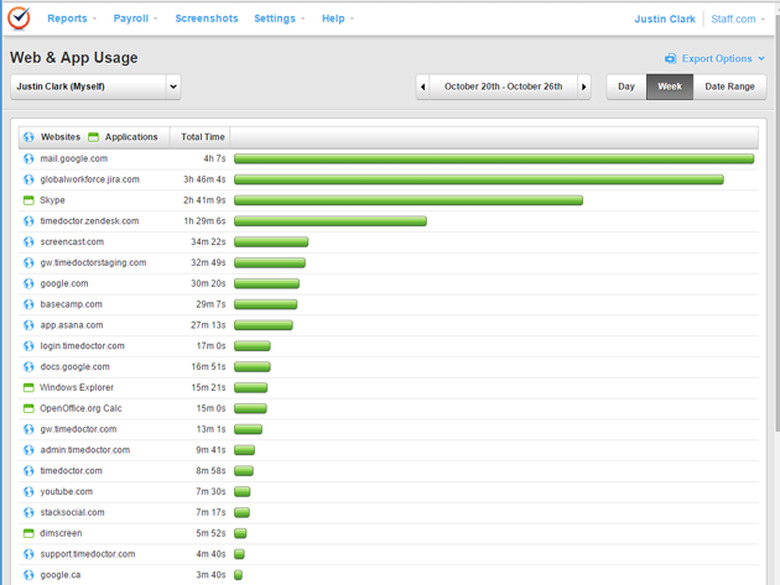
Task: Sort by the Total Time column
Action: (202, 137)
